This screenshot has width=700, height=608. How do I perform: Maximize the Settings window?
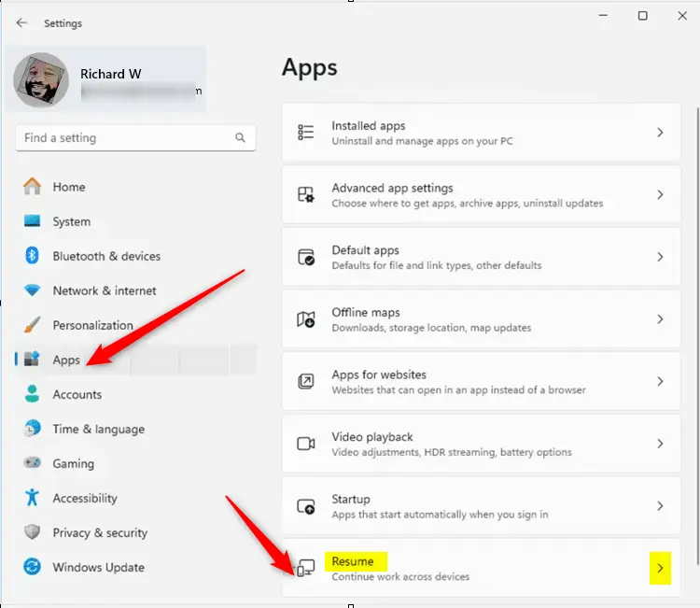(x=642, y=16)
